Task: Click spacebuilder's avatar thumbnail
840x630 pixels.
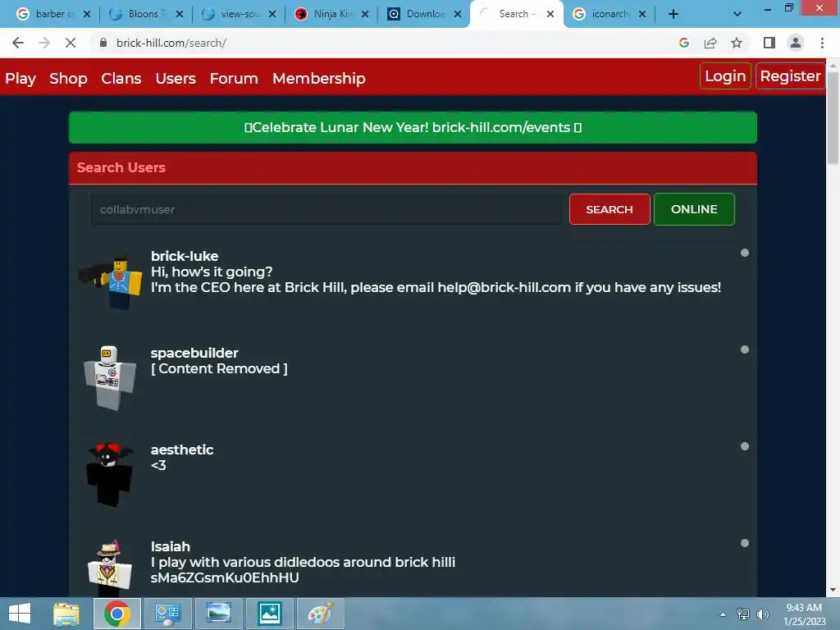Action: [x=111, y=378]
